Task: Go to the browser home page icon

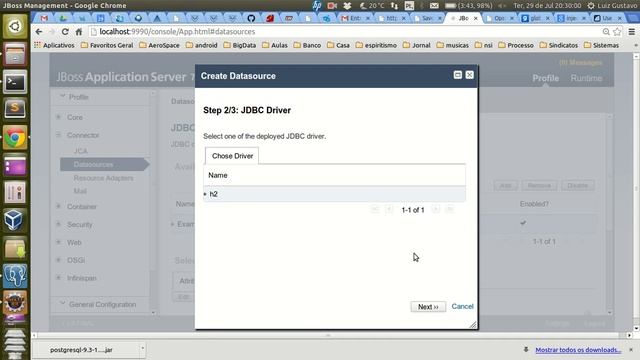Action: coord(79,31)
